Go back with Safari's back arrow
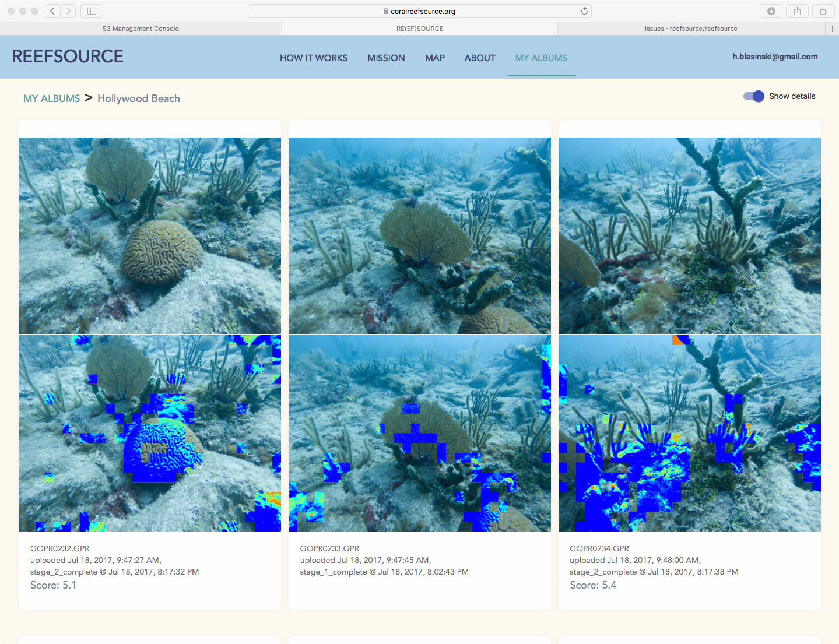 point(52,10)
